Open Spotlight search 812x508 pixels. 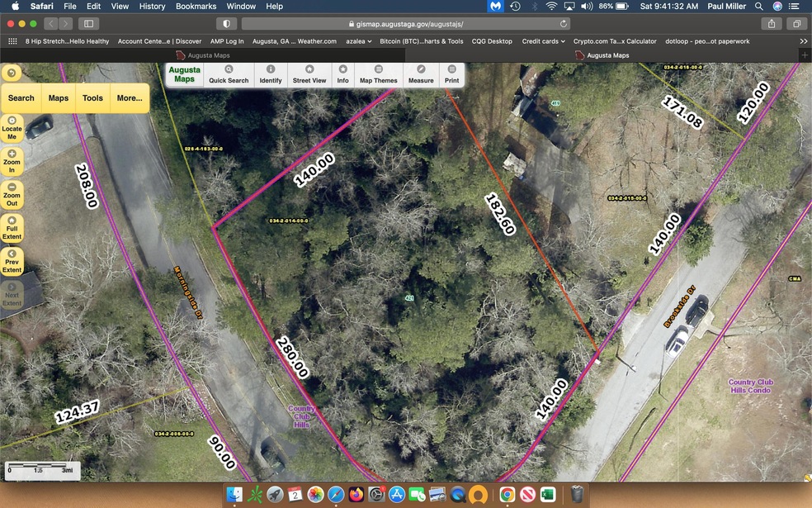pos(758,7)
